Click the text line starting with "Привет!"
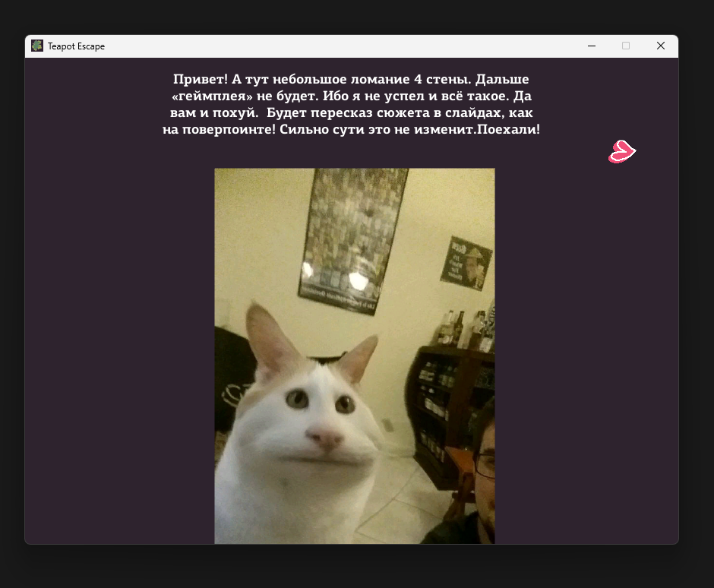Viewport: 714px width, 588px height. 351,79
